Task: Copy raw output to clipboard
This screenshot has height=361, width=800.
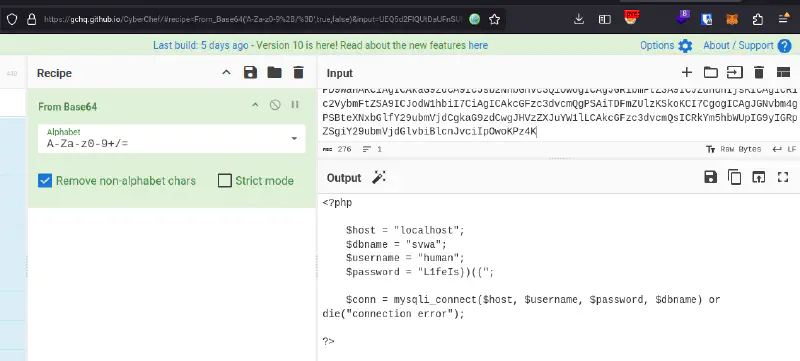Action: pos(735,177)
